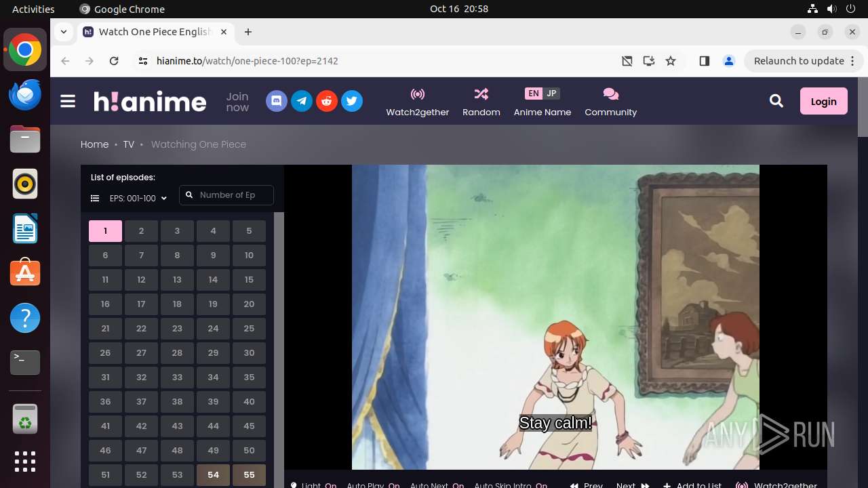Select episode 24

[x=213, y=329]
